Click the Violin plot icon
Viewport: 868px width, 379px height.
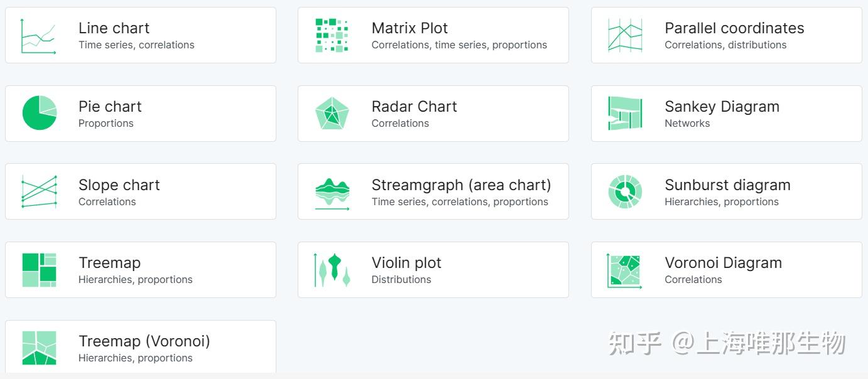coord(332,270)
